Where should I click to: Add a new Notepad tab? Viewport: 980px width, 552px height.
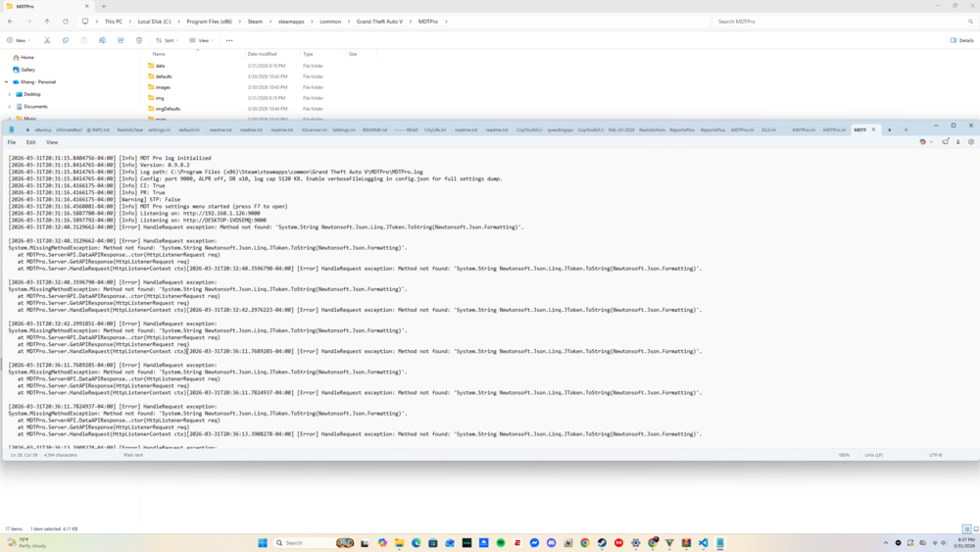[x=906, y=130]
